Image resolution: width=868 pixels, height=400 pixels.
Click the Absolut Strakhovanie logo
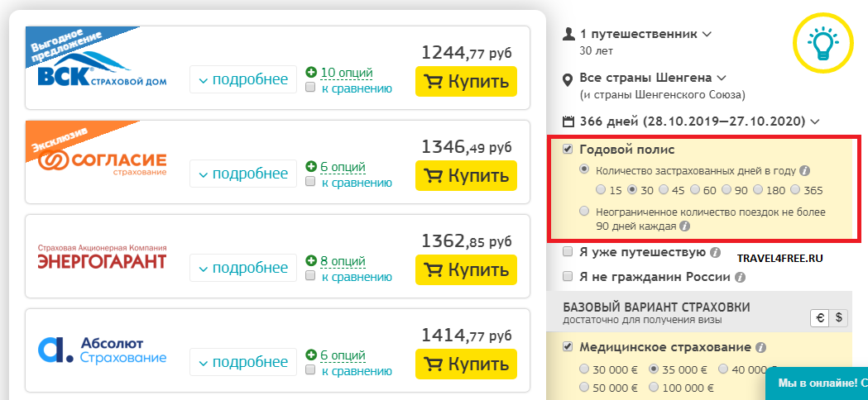[103, 350]
